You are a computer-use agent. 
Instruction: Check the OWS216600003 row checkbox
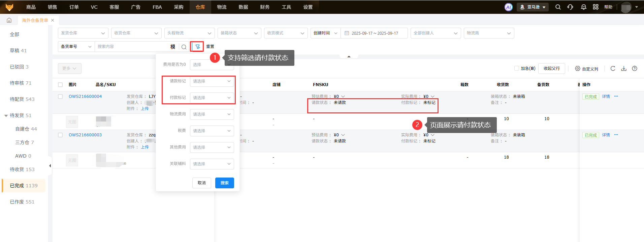[x=60, y=135]
